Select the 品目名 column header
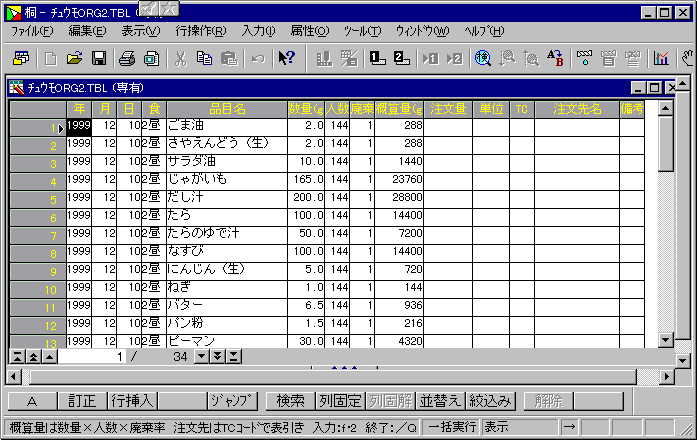This screenshot has width=697, height=440. [x=226, y=108]
